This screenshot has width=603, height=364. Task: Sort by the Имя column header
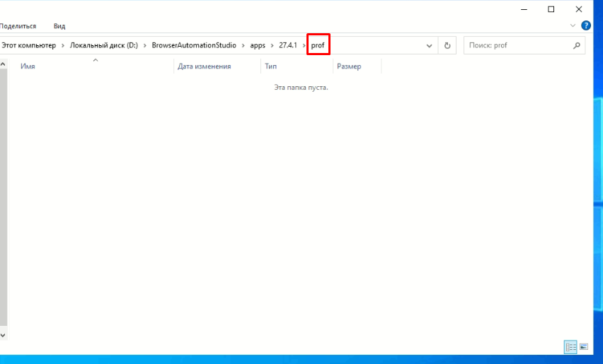(x=28, y=66)
